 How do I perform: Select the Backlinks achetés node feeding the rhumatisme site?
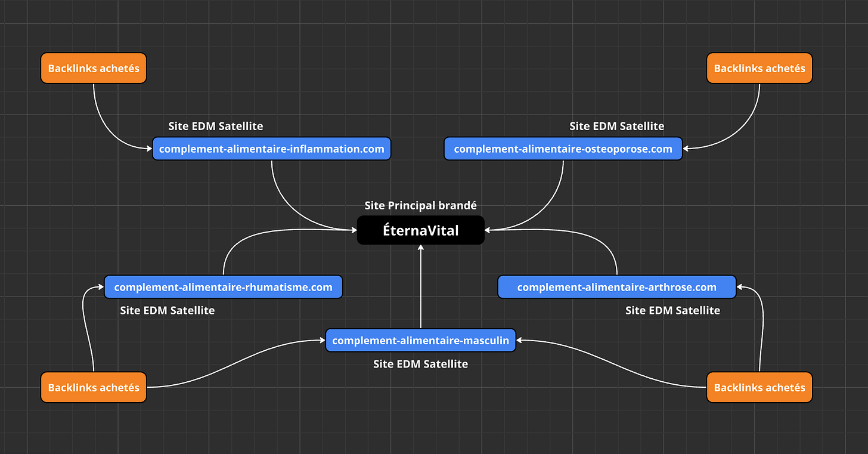tap(94, 387)
